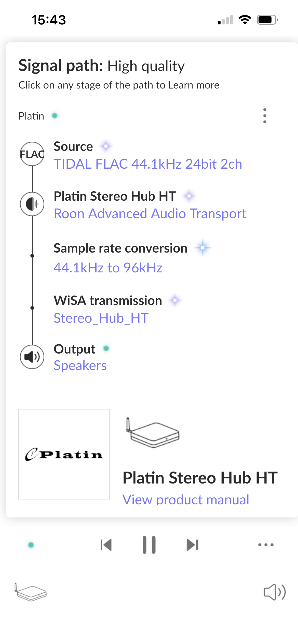The image size is (298, 644).
Task: Open the WiSA transmission Stereo_Hub_HT stage
Action: [x=108, y=308]
